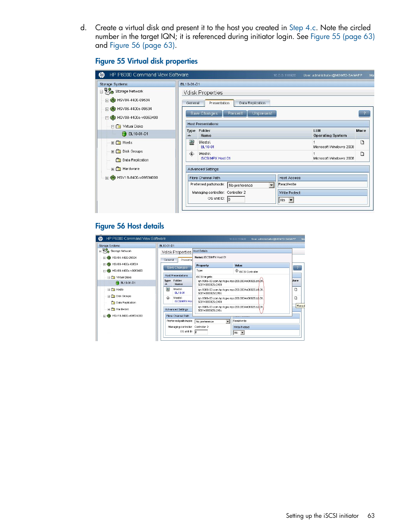Click Virtual Disks folder icon in Figure 55
The height and width of the screenshot is (532, 399).
[x=118, y=126]
